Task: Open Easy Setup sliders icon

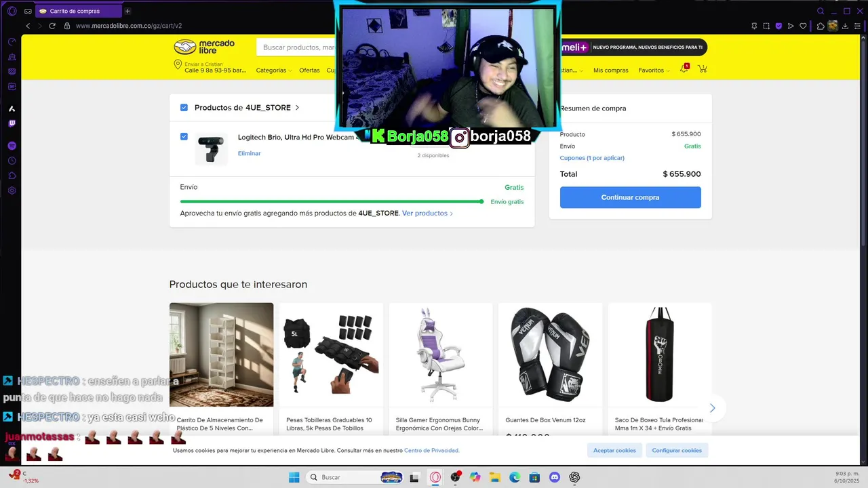Action: pyautogui.click(x=857, y=26)
